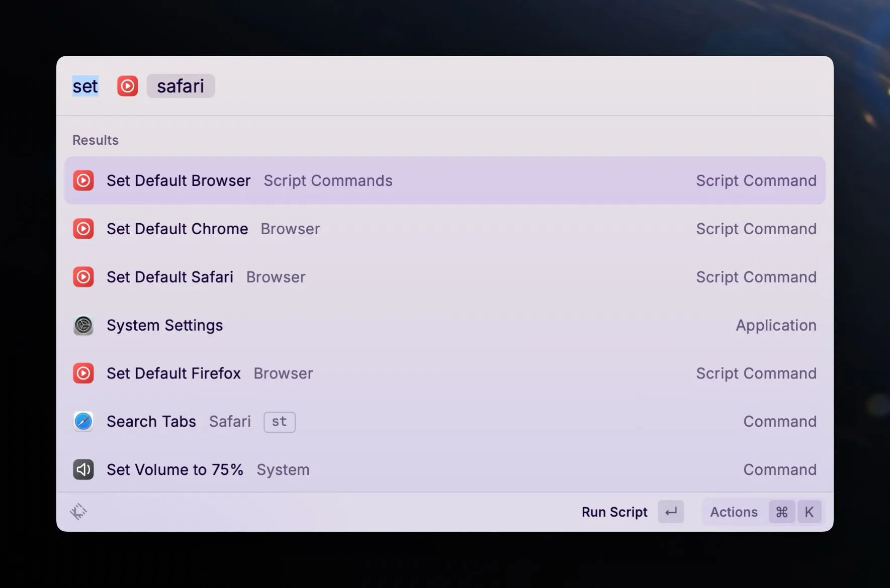The image size is (890, 588).
Task: Click the Raycast icon in the bottom-left corner
Action: pyautogui.click(x=78, y=511)
